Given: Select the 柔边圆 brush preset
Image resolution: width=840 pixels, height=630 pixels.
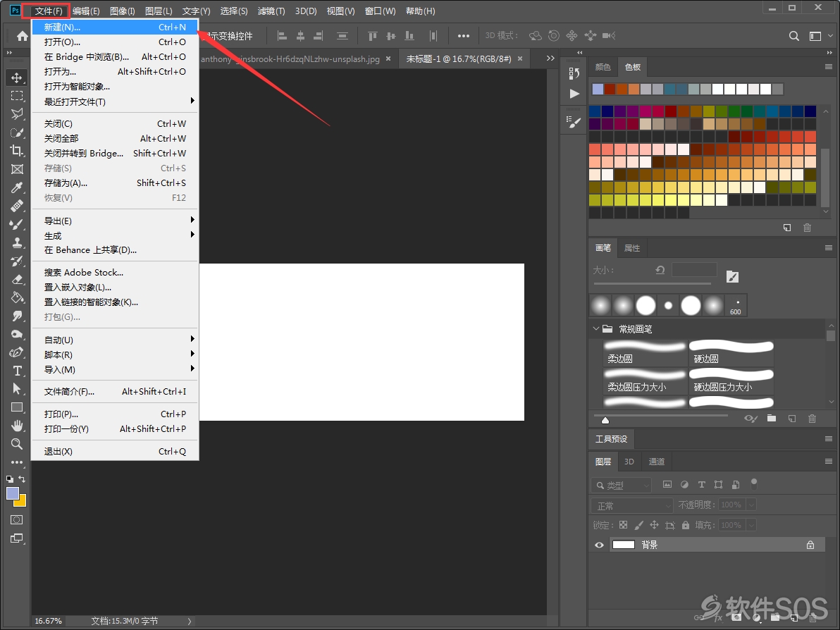Looking at the screenshot, I should pyautogui.click(x=645, y=352).
